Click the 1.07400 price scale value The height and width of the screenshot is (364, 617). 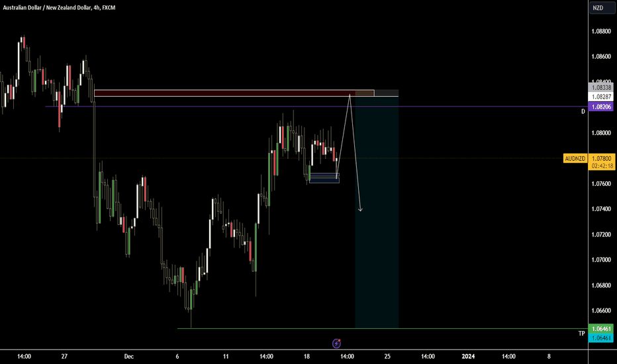point(601,209)
